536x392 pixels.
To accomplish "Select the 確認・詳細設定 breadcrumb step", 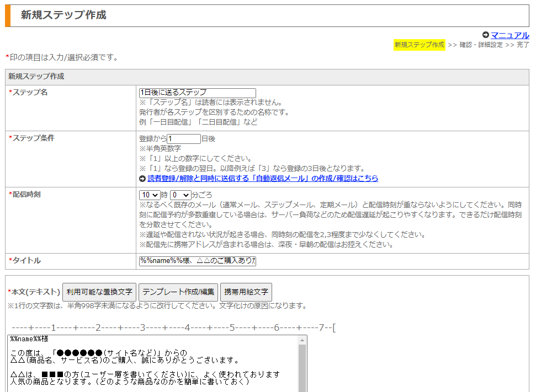I will pos(481,45).
